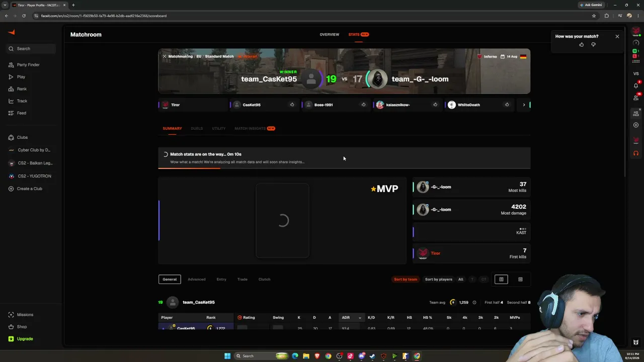Open the help question mark icon
The height and width of the screenshot is (362, 644).
(x=636, y=43)
